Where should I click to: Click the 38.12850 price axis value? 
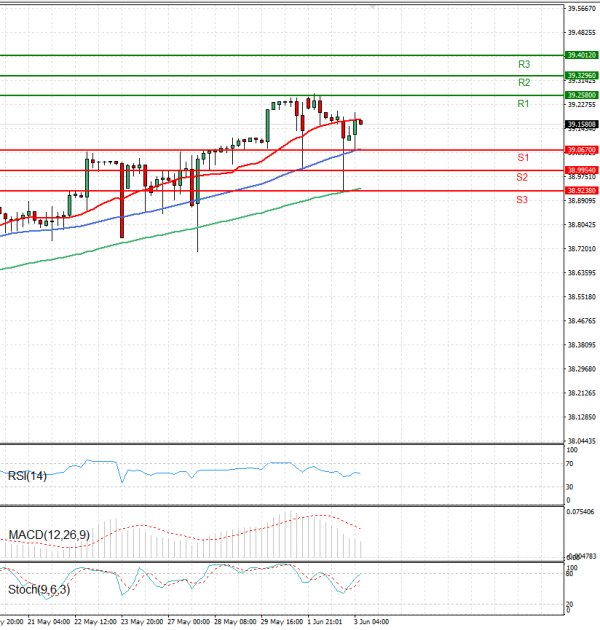click(x=582, y=417)
